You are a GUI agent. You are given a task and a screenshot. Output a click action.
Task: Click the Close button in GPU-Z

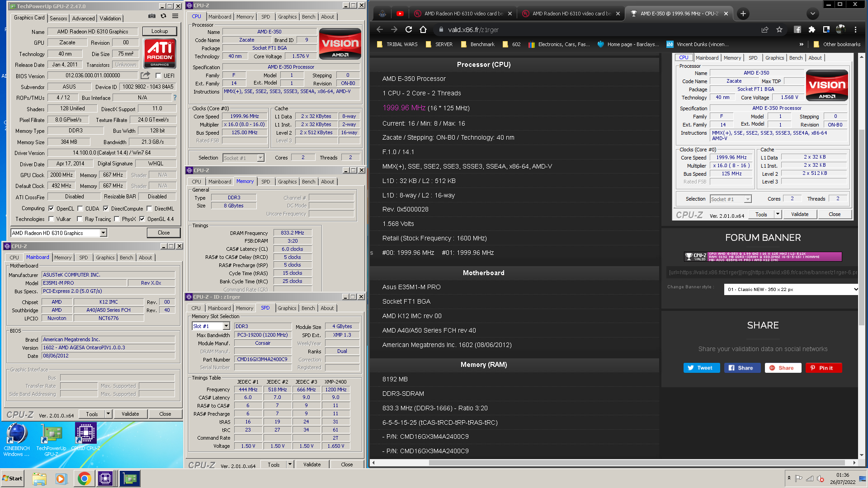point(164,233)
